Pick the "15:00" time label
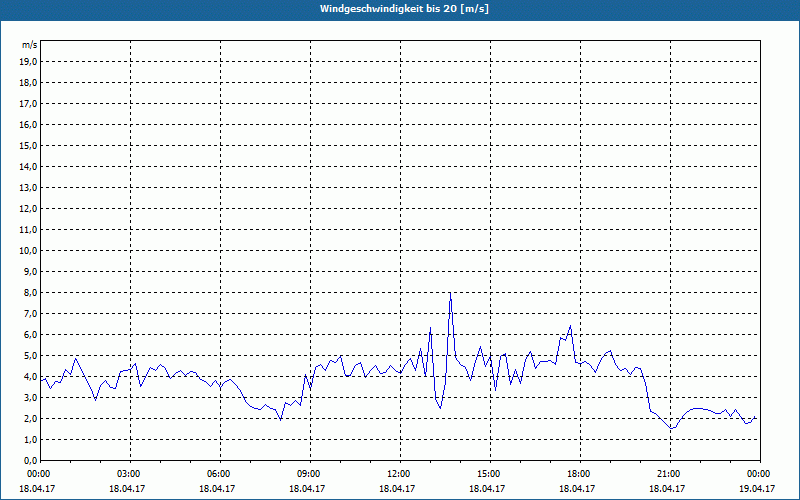The width and height of the screenshot is (800, 500). pyautogui.click(x=490, y=474)
